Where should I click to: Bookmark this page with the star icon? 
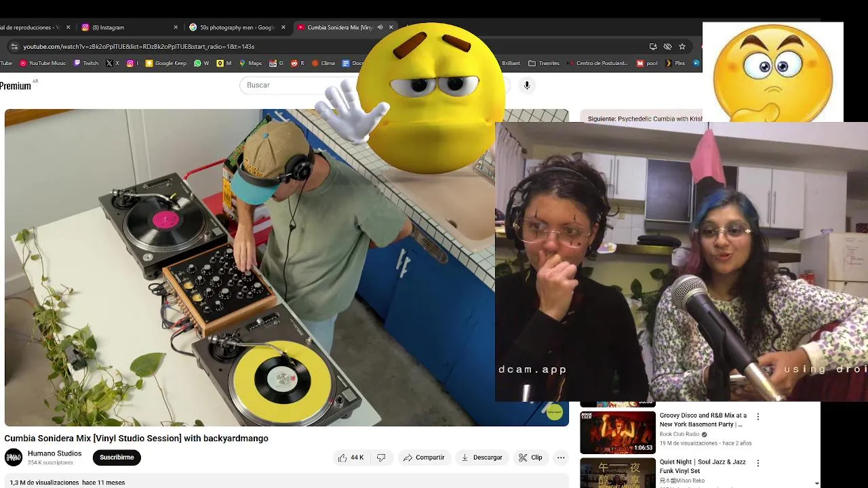[682, 46]
